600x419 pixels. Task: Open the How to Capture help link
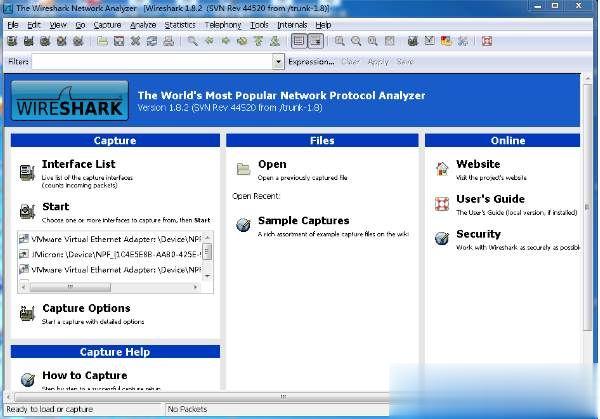(85, 375)
